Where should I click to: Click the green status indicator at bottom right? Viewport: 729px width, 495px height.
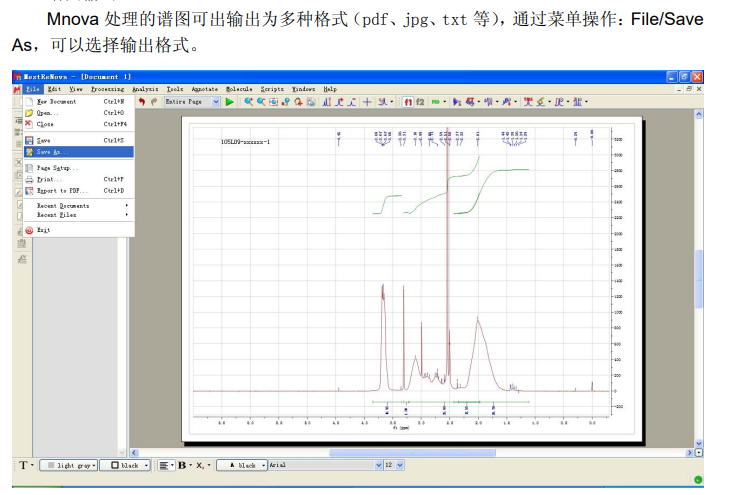pyautogui.click(x=698, y=480)
